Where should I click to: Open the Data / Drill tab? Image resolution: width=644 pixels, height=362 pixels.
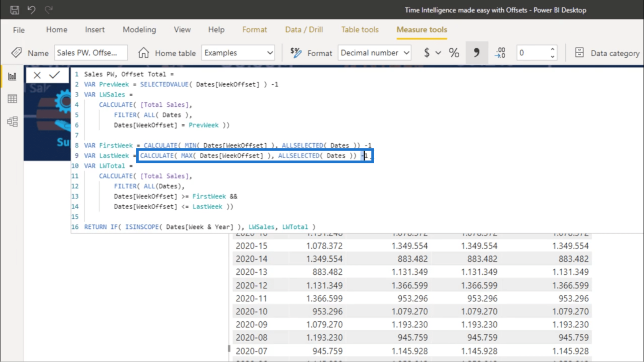pos(304,29)
